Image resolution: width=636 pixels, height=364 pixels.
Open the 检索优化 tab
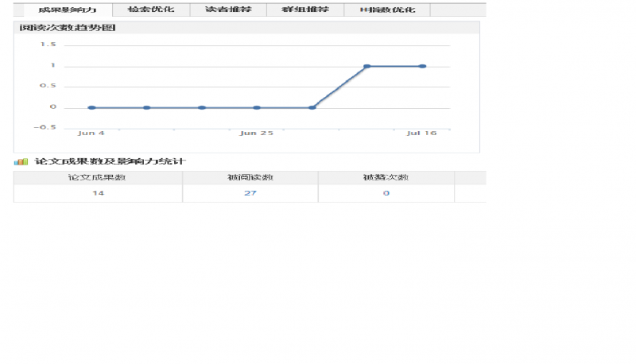151,10
